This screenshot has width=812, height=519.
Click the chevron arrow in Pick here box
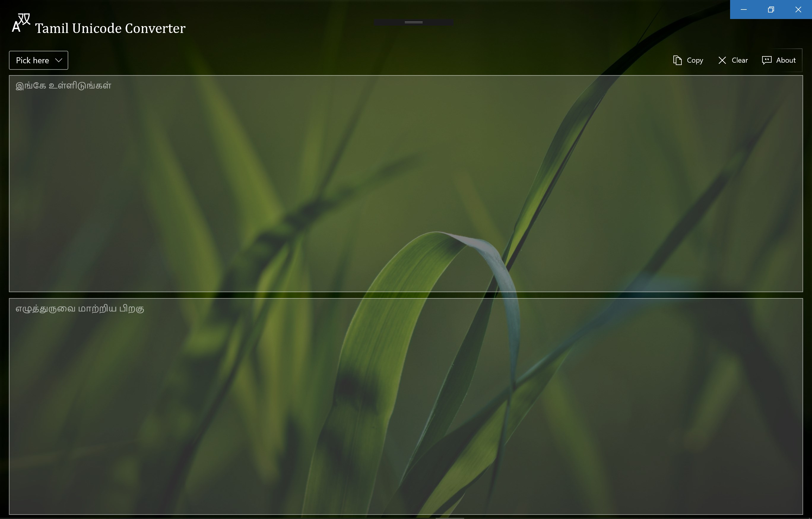(59, 60)
